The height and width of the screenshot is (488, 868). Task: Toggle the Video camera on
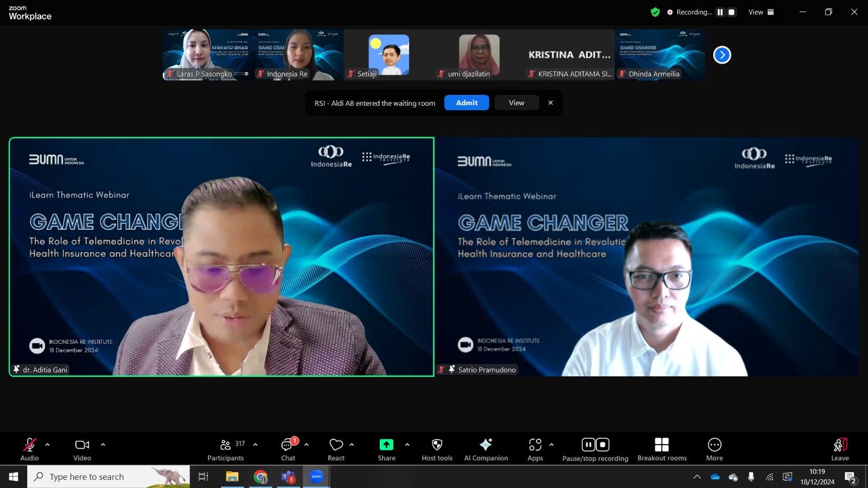click(82, 450)
